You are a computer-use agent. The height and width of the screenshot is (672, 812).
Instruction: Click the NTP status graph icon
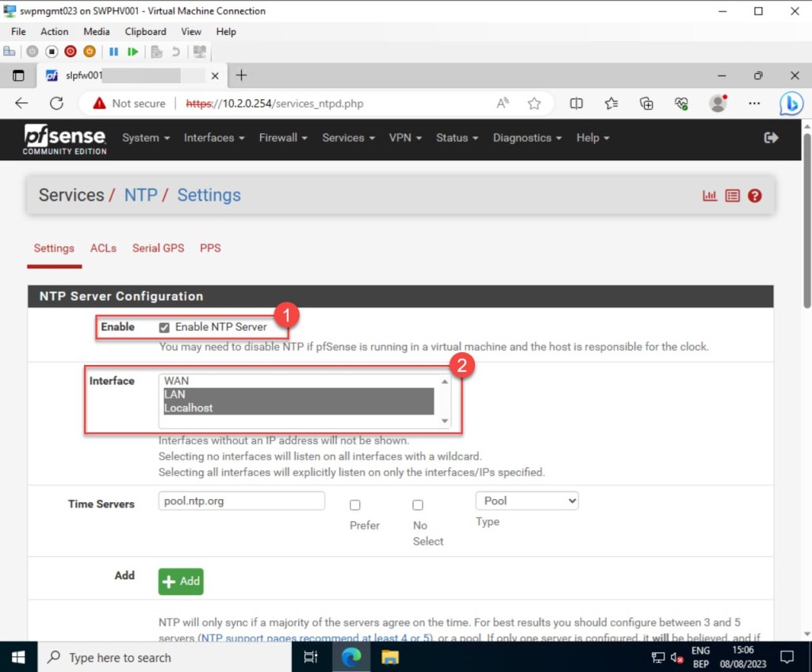[710, 195]
